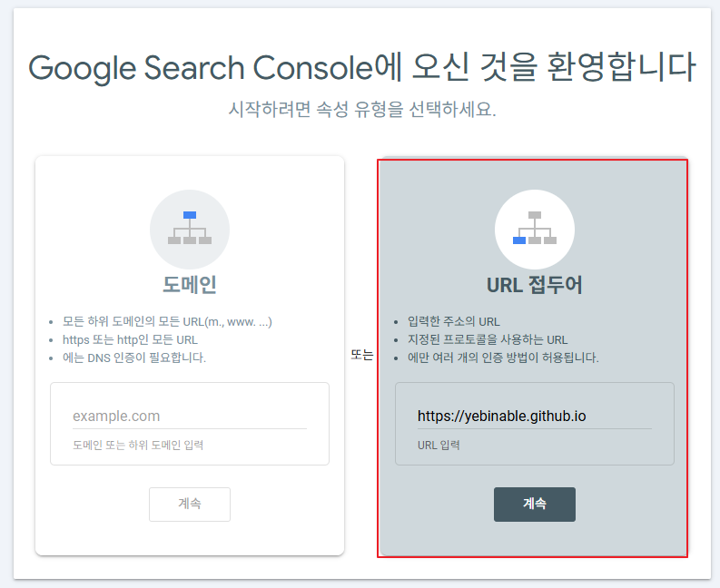
Task: Click the '도메인 또는 하위 도메인 입력' helper text
Action: [138, 445]
